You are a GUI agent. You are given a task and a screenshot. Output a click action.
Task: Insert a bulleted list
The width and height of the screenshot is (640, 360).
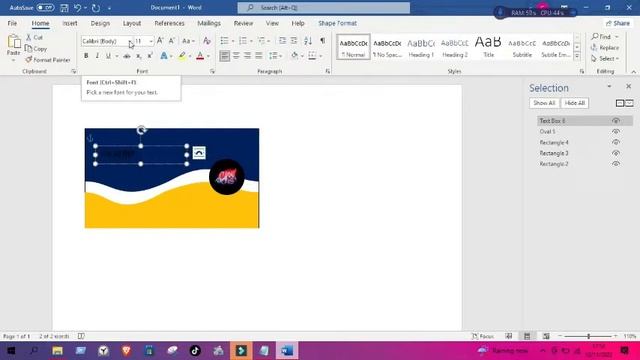click(224, 41)
